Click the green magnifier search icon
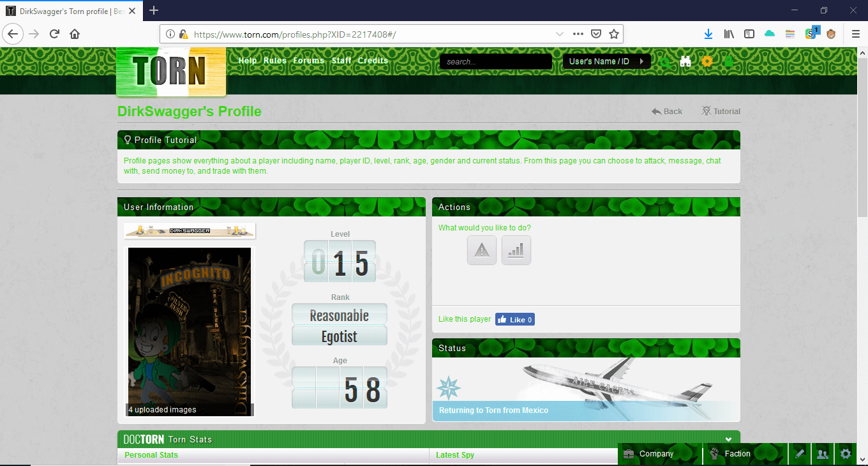 point(666,62)
